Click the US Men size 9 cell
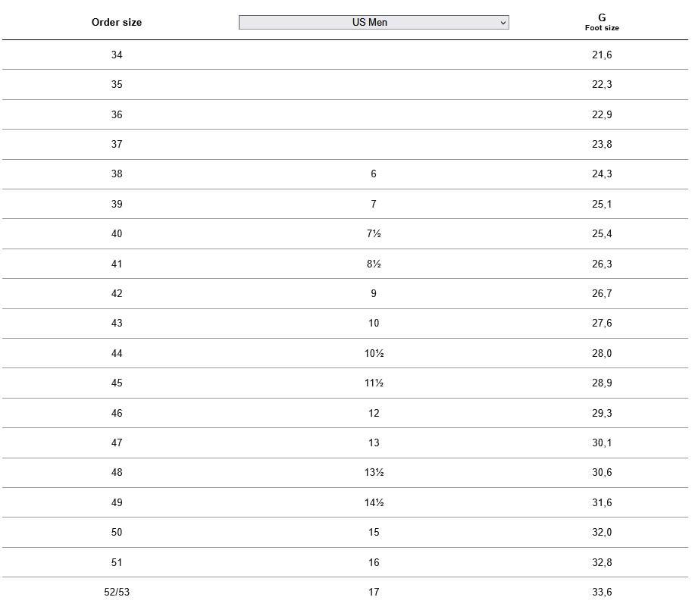Screen dimensions: 692x616 tap(374, 293)
